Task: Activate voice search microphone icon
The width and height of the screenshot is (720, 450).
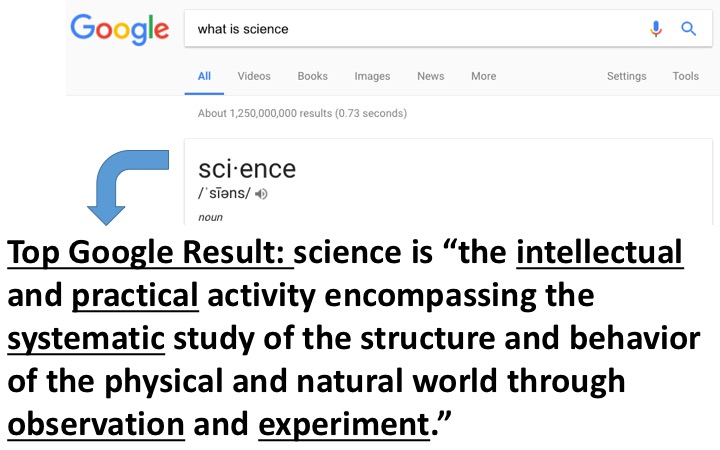Action: point(656,29)
